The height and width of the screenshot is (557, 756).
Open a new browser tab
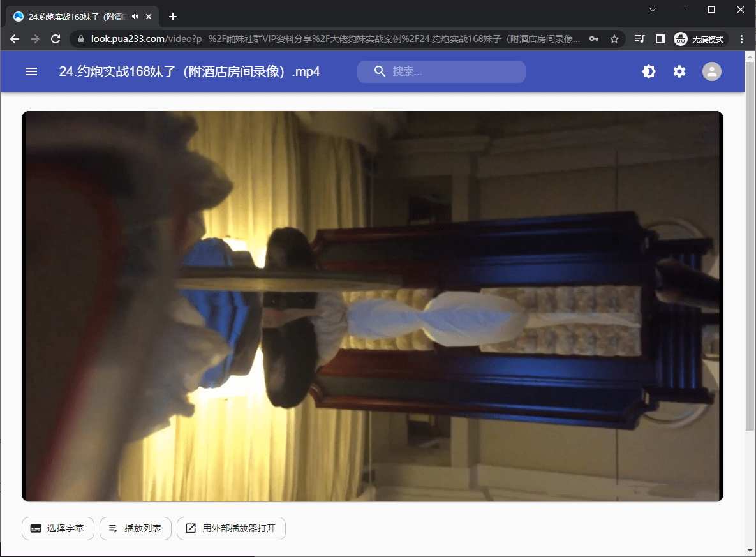tap(172, 17)
